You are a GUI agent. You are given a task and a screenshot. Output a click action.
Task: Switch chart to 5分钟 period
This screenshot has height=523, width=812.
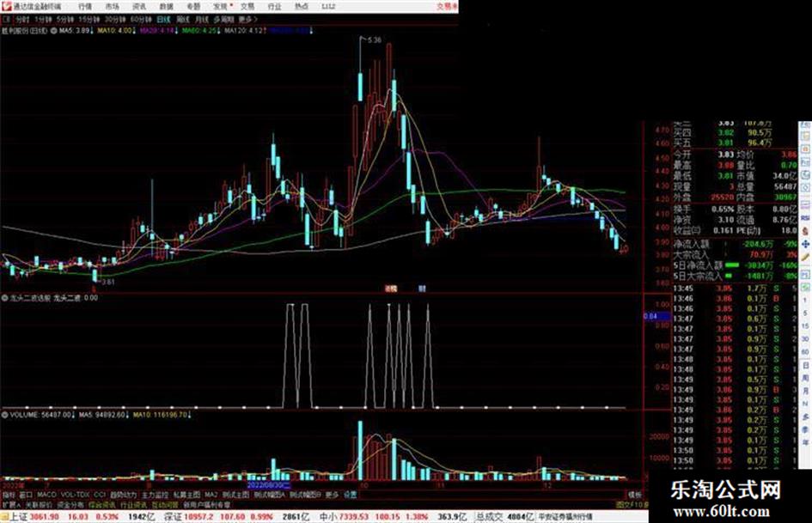click(65, 19)
